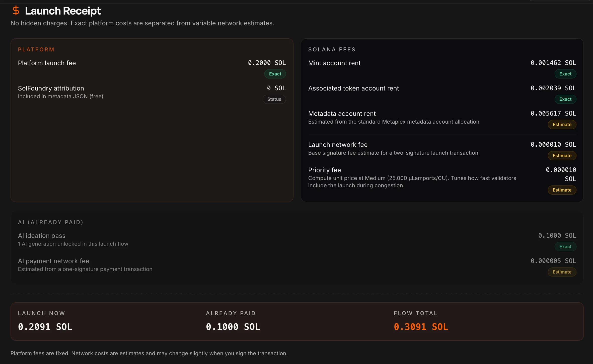The height and width of the screenshot is (364, 593).
Task: Click the SOLANA FEES section header
Action: 332,50
